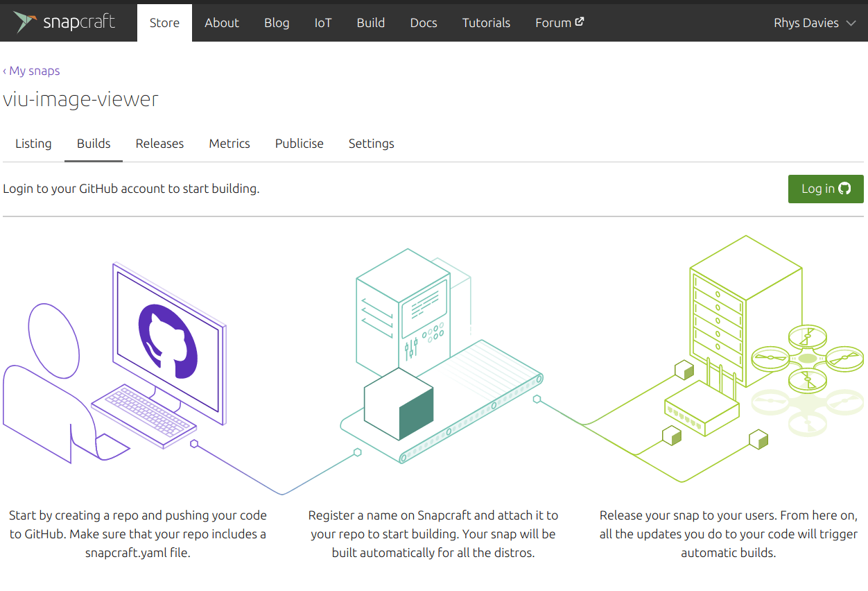Switch to the Listing tab
The height and width of the screenshot is (591, 868).
pyautogui.click(x=33, y=144)
